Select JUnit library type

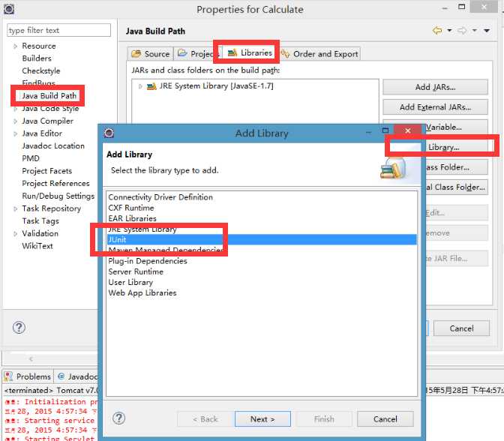click(262, 240)
